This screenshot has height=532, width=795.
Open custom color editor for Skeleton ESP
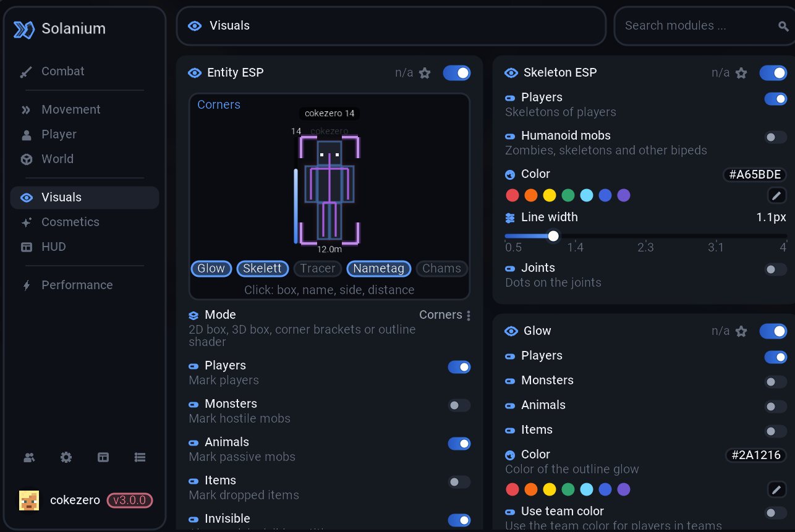pyautogui.click(x=776, y=195)
